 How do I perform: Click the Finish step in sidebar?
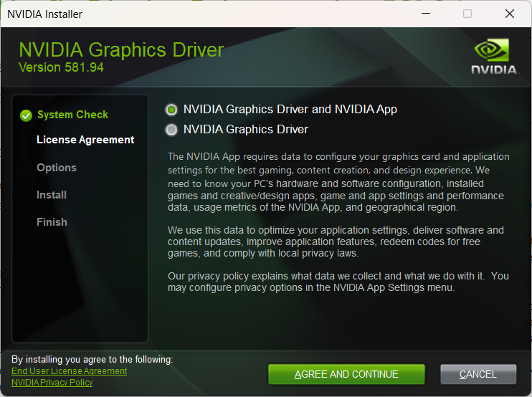pyautogui.click(x=52, y=222)
